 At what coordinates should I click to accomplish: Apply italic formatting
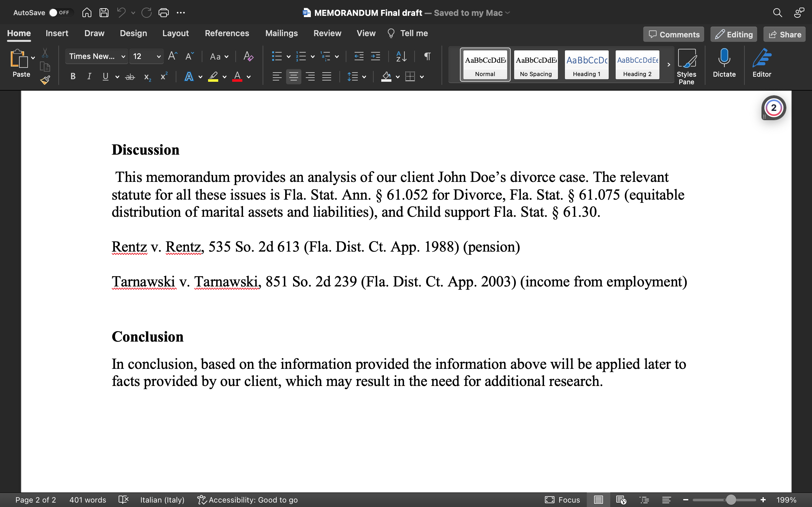[89, 76]
